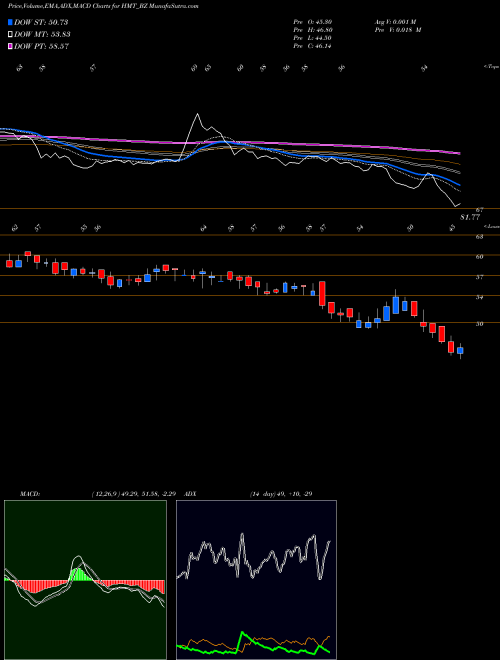
Task: Open the ADX indicator chart panel
Action: tap(256, 580)
